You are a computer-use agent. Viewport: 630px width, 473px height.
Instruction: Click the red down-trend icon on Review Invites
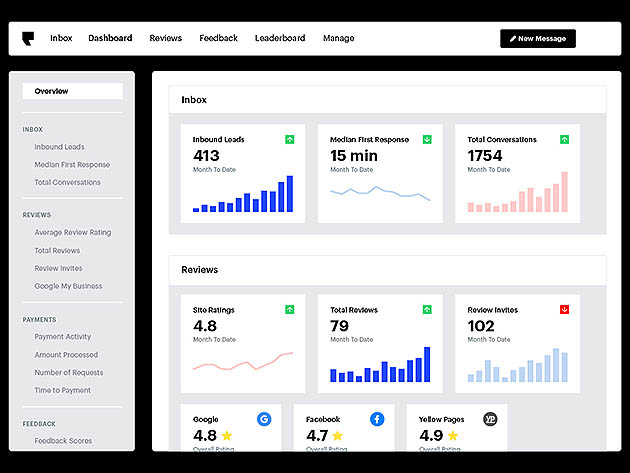coord(564,309)
